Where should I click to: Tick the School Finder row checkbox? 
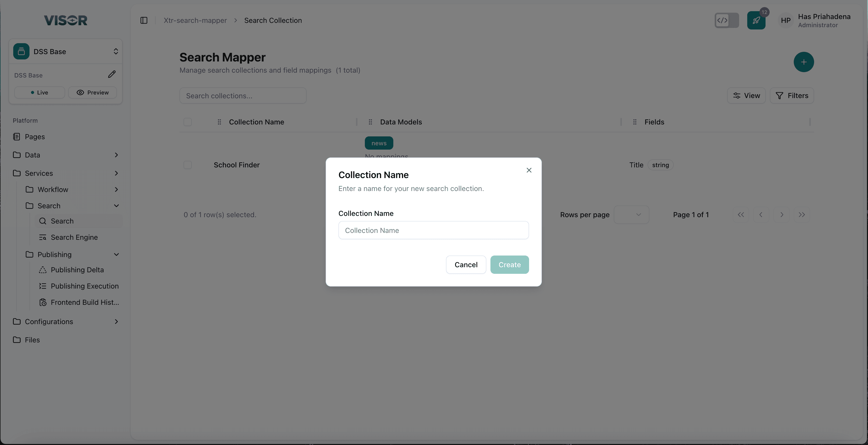coord(188,165)
